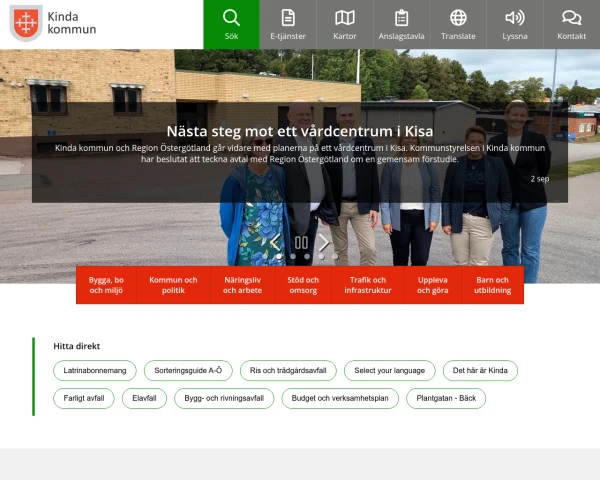Image resolution: width=600 pixels, height=480 pixels.
Task: Open Stöd och omsorg menu
Action: [303, 285]
